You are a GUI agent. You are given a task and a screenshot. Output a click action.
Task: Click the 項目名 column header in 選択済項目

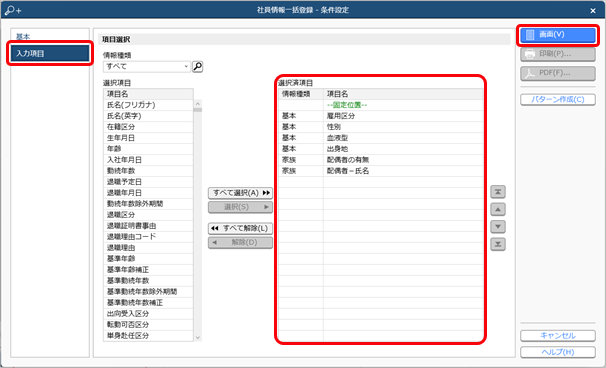coord(403,94)
